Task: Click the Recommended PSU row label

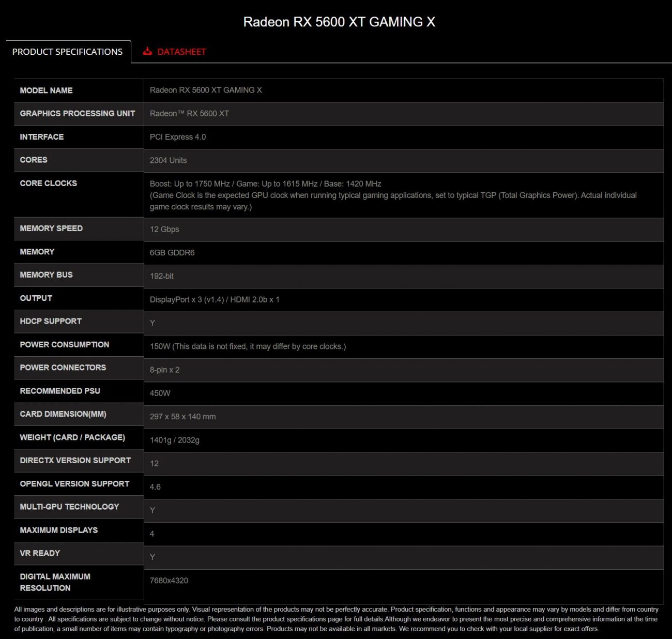Action: [x=60, y=391]
